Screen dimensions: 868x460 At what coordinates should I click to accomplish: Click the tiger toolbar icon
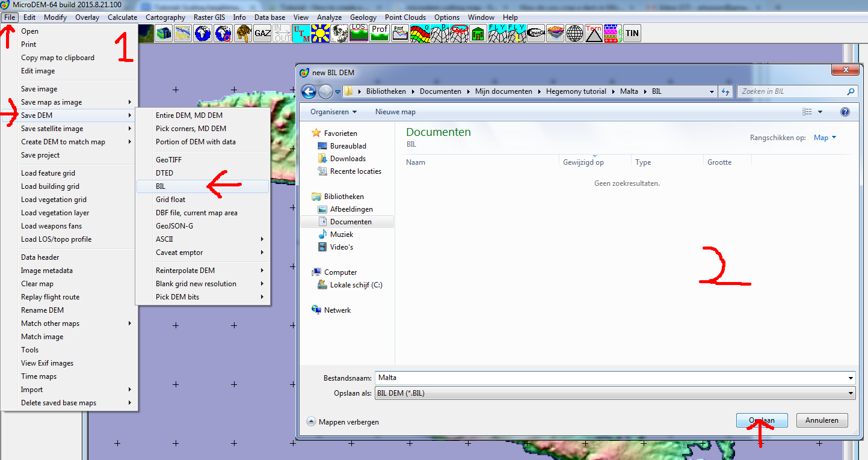(x=243, y=33)
